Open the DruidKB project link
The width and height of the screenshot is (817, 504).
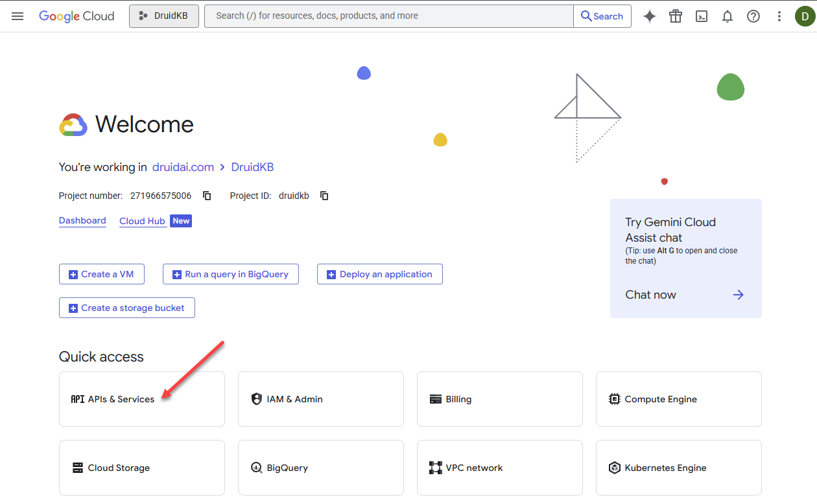coord(252,167)
